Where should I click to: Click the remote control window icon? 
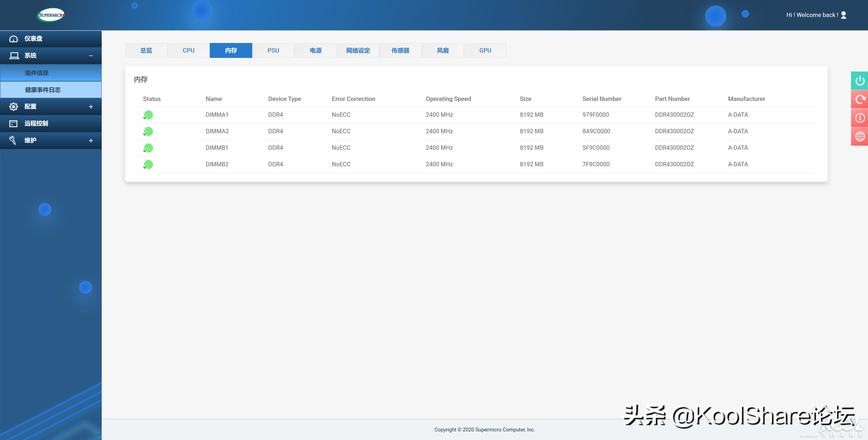coord(14,123)
